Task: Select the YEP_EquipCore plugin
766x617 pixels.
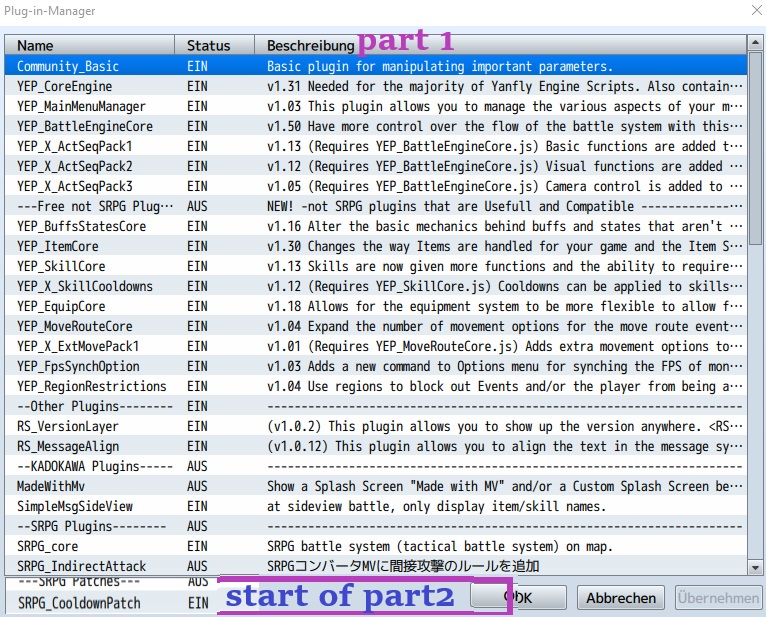Action: coord(376,306)
